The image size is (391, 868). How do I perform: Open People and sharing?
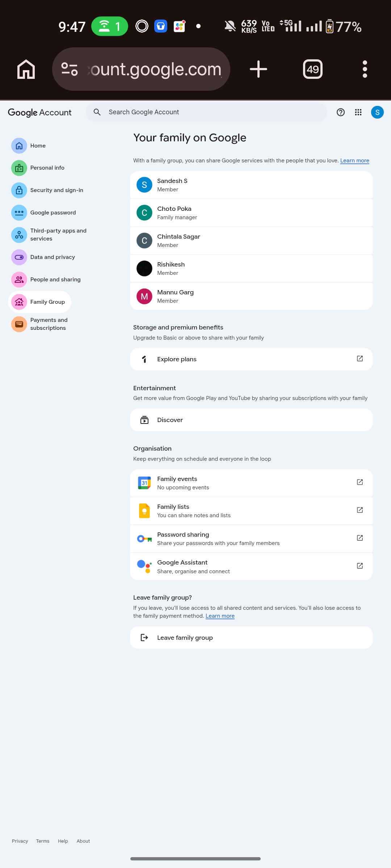pyautogui.click(x=55, y=280)
